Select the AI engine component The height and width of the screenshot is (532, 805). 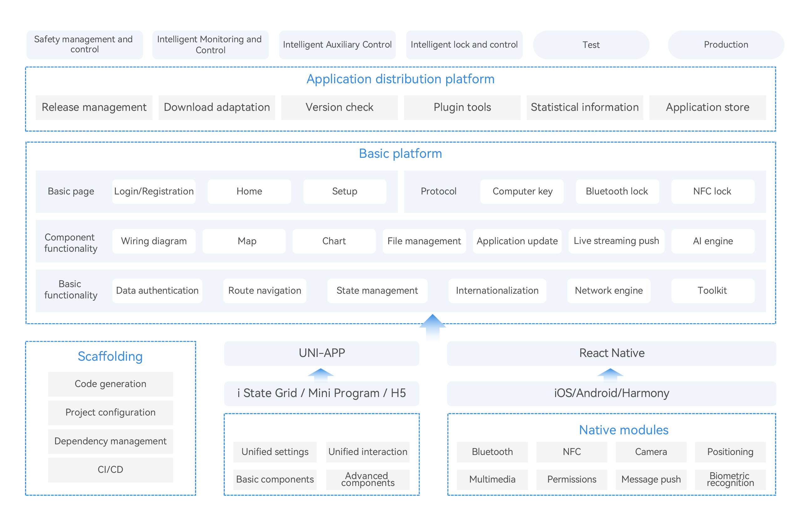(x=712, y=241)
